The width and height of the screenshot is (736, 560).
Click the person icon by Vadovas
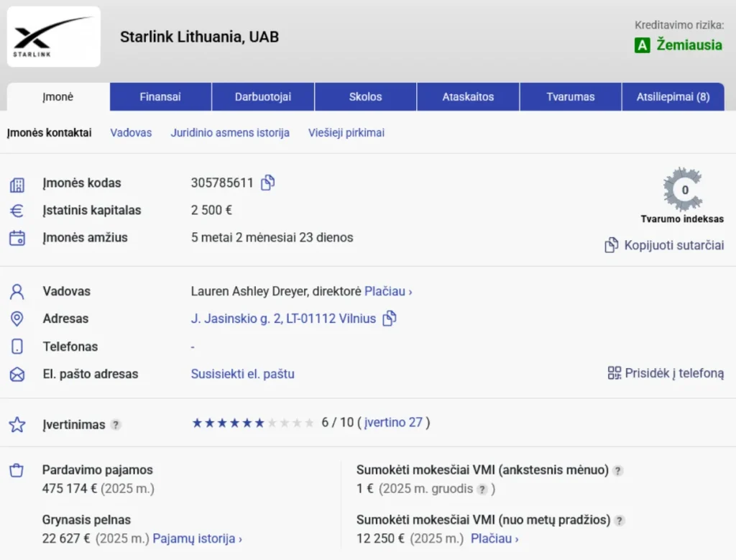click(x=17, y=291)
